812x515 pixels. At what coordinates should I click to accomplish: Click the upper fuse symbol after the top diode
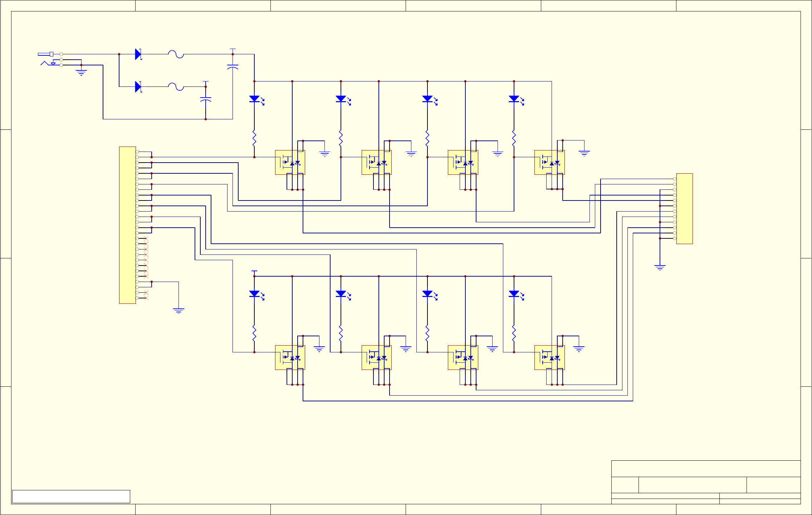click(x=176, y=54)
